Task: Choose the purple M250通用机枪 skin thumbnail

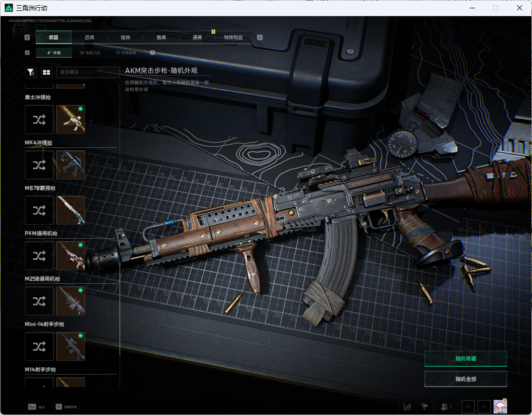Action: [71, 301]
